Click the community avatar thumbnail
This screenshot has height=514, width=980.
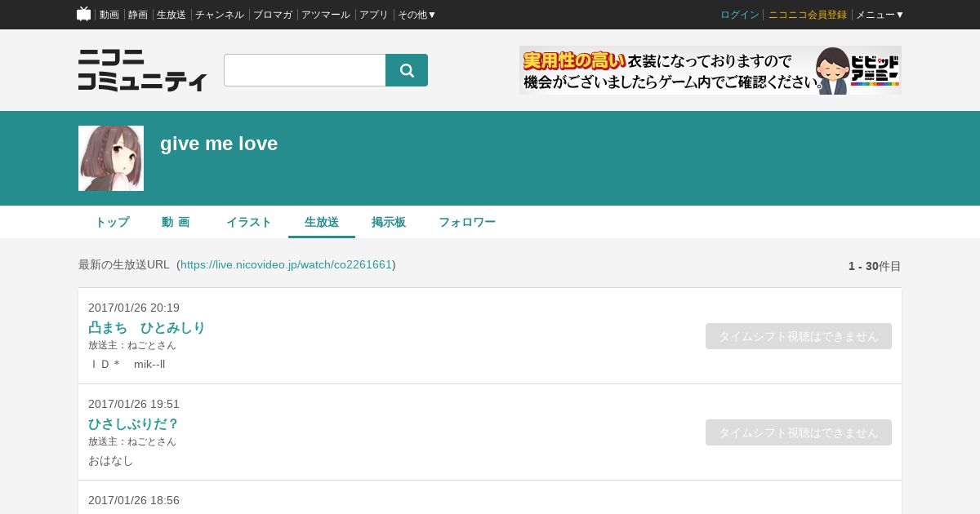[x=111, y=158]
